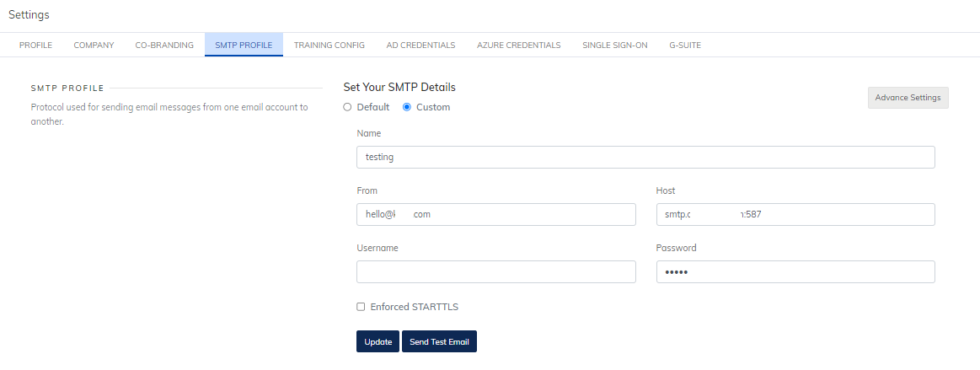Click the Advance Settings button
980x370 pixels.
click(908, 98)
